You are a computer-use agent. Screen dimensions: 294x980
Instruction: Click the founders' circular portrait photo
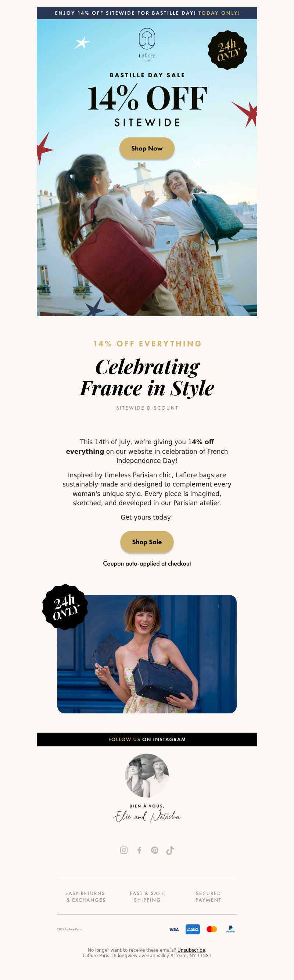click(147, 775)
